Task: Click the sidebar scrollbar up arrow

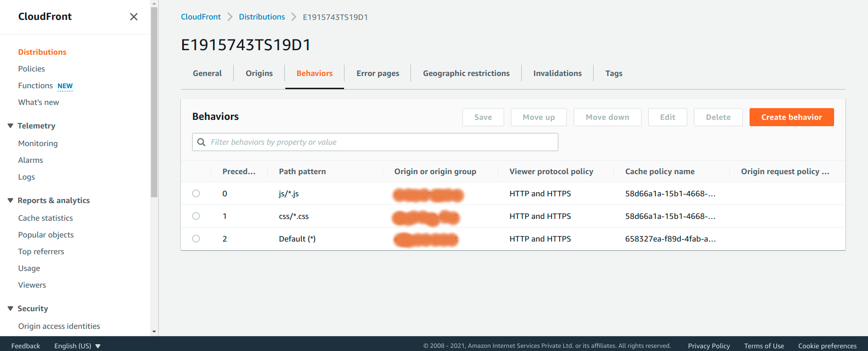Action: coord(154,4)
